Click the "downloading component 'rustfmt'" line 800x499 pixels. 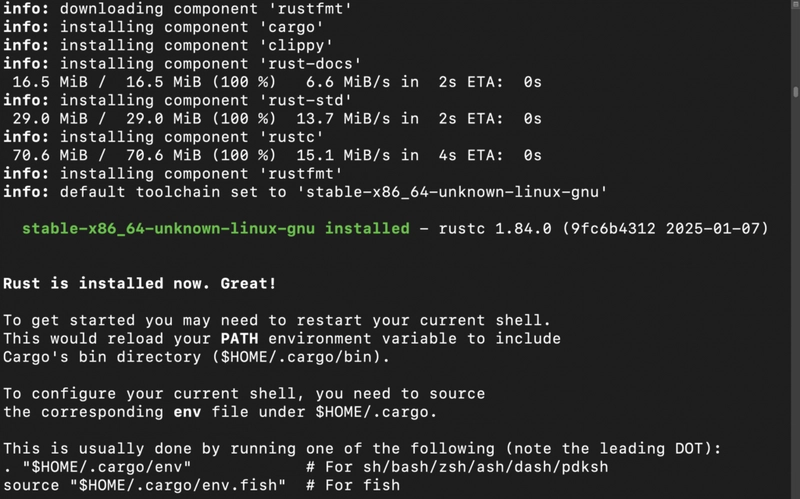pyautogui.click(x=178, y=9)
